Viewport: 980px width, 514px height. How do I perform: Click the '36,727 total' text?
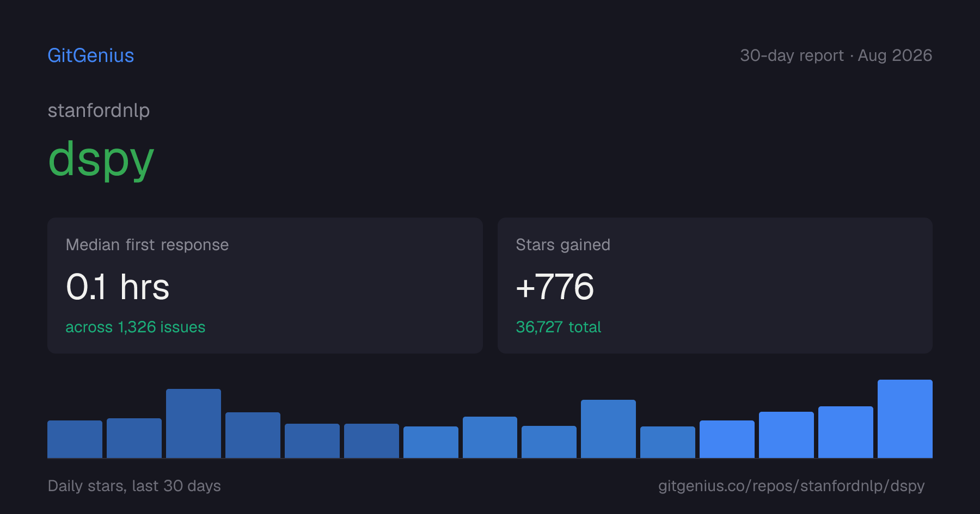[559, 327]
